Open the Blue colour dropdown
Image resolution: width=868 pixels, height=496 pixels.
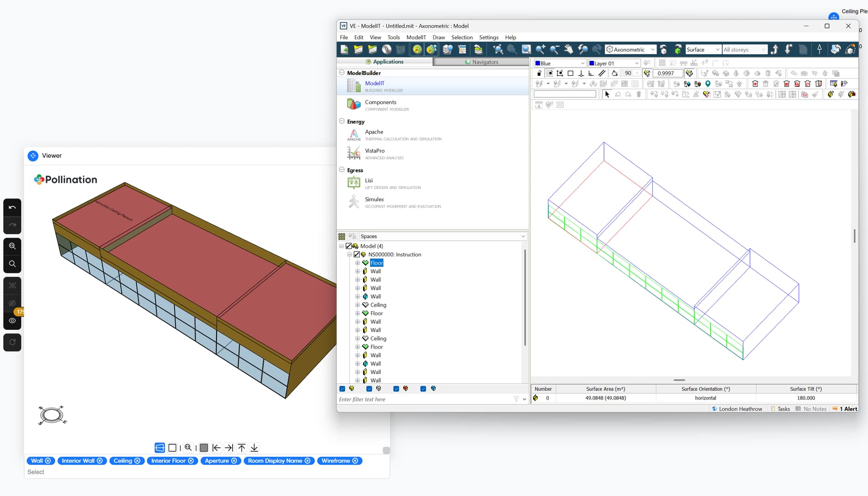(x=583, y=63)
